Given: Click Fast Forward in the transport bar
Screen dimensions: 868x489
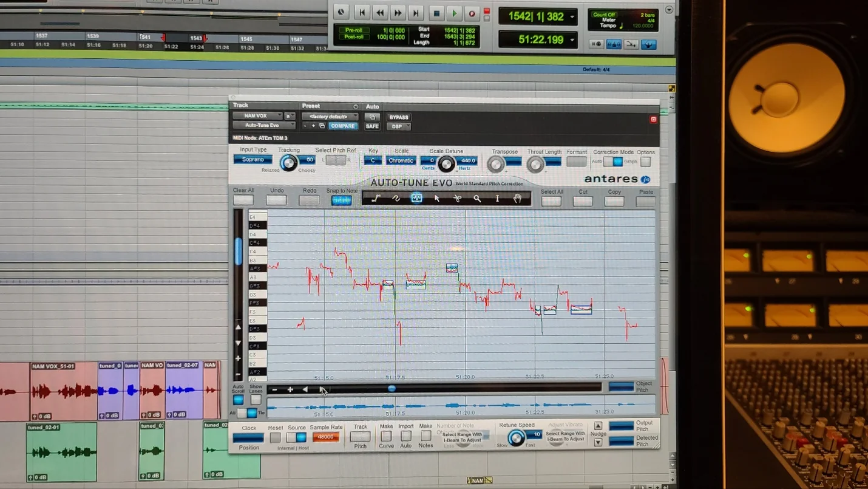Looking at the screenshot, I should click(x=398, y=12).
